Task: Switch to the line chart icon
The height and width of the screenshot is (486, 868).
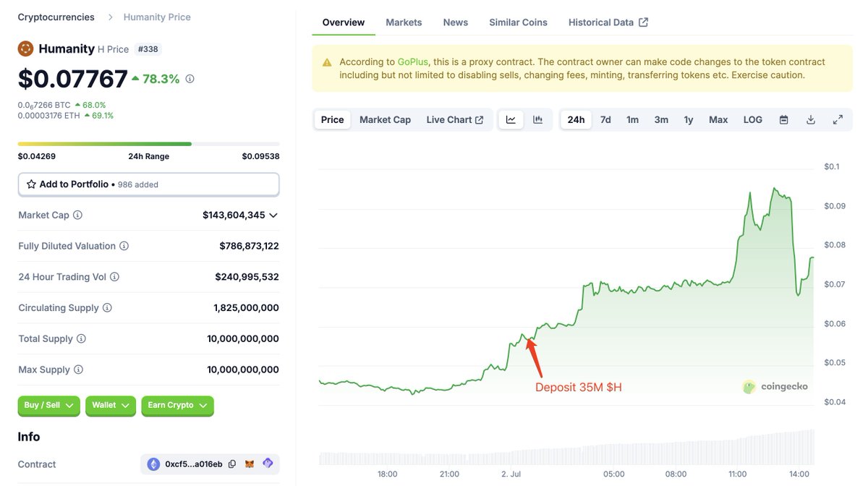Action: click(511, 120)
